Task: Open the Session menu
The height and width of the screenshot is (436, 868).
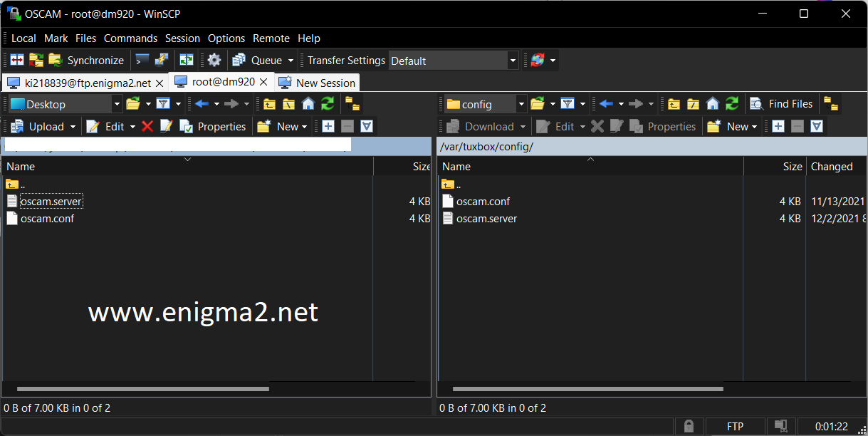Action: (183, 38)
